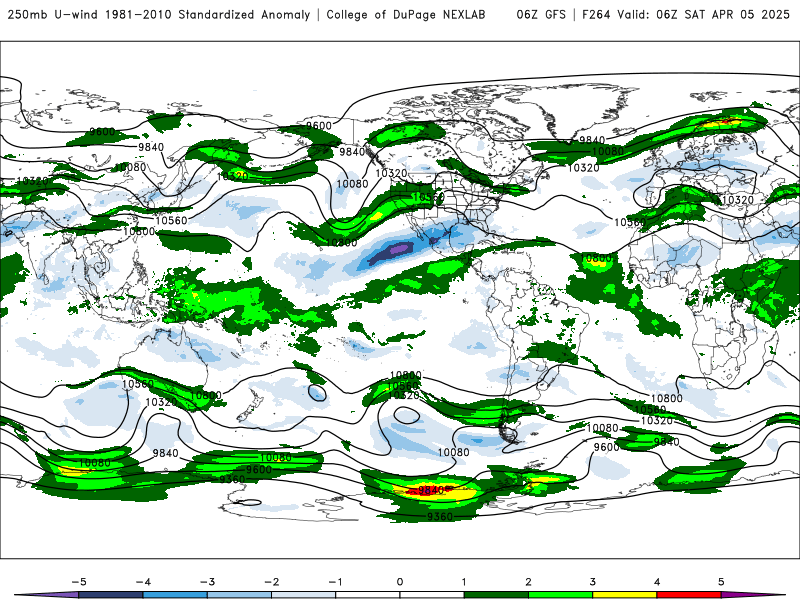Select the red 4 to 5 colorbar segment
Screen dimensions: 800x600
(689, 595)
